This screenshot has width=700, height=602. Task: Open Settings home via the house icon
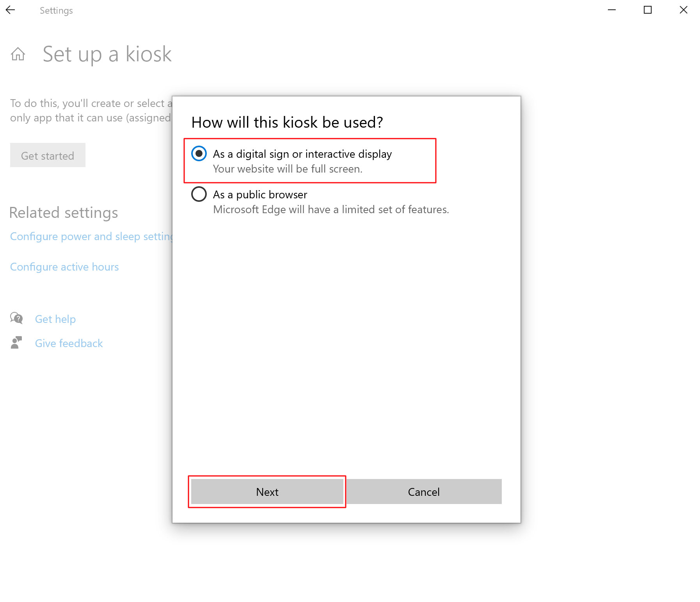[x=18, y=54]
